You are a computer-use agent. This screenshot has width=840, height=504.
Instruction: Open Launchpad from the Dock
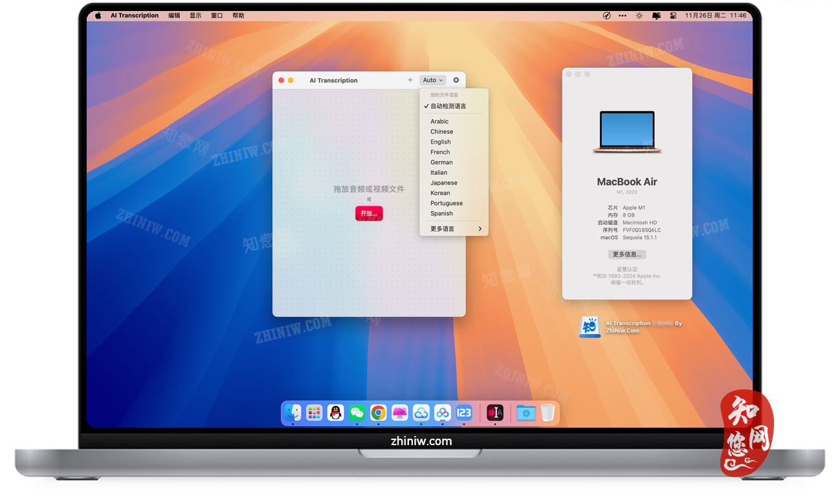click(x=315, y=413)
